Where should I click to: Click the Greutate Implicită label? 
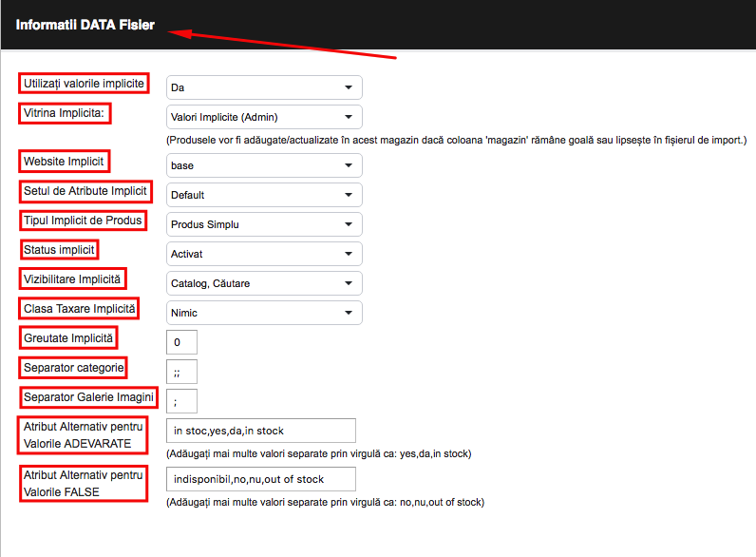click(x=68, y=338)
